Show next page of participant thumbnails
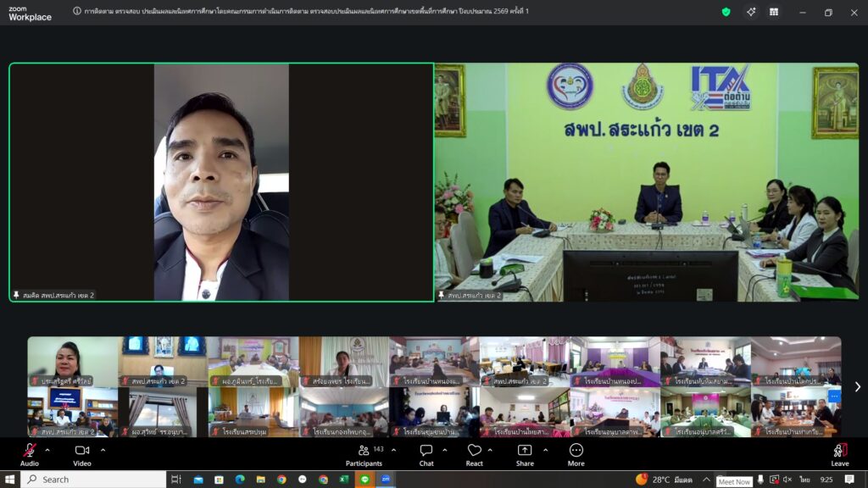 (x=857, y=386)
